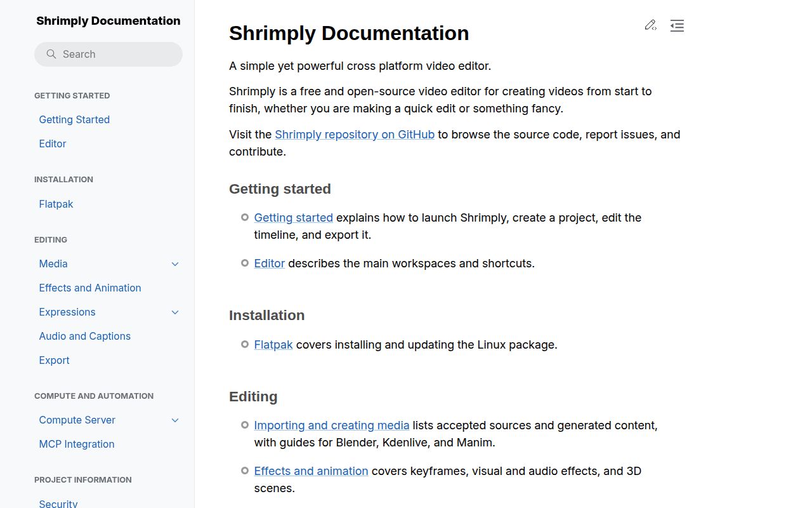Image resolution: width=812 pixels, height=508 pixels.
Task: Click the GETTING STARTED sidebar caption
Action: click(72, 96)
